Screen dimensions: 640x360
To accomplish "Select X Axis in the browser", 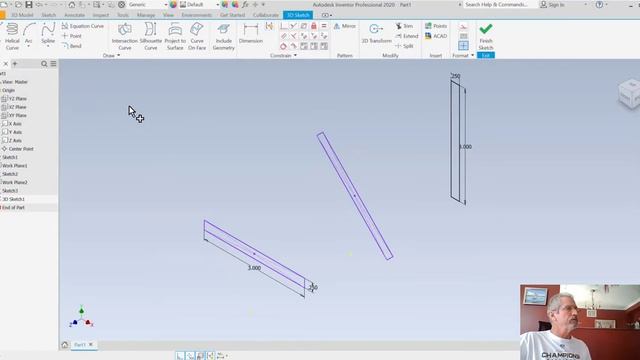I will tap(12, 124).
